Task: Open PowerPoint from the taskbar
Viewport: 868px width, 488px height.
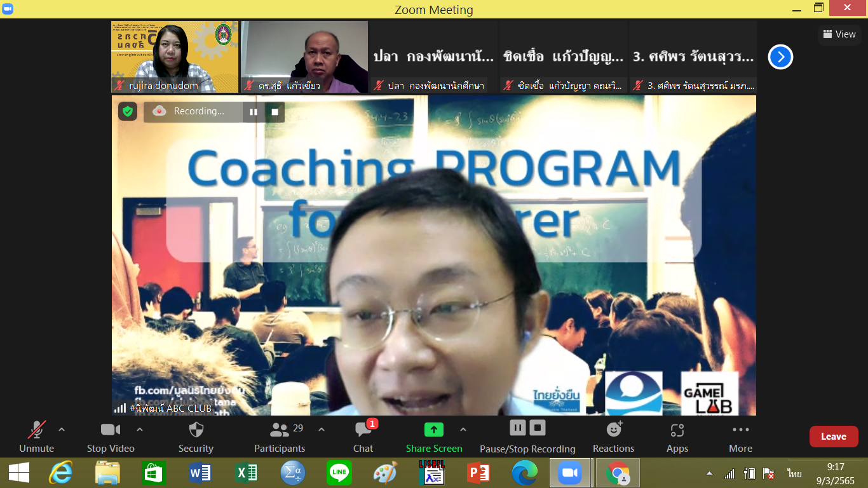Action: pyautogui.click(x=478, y=473)
